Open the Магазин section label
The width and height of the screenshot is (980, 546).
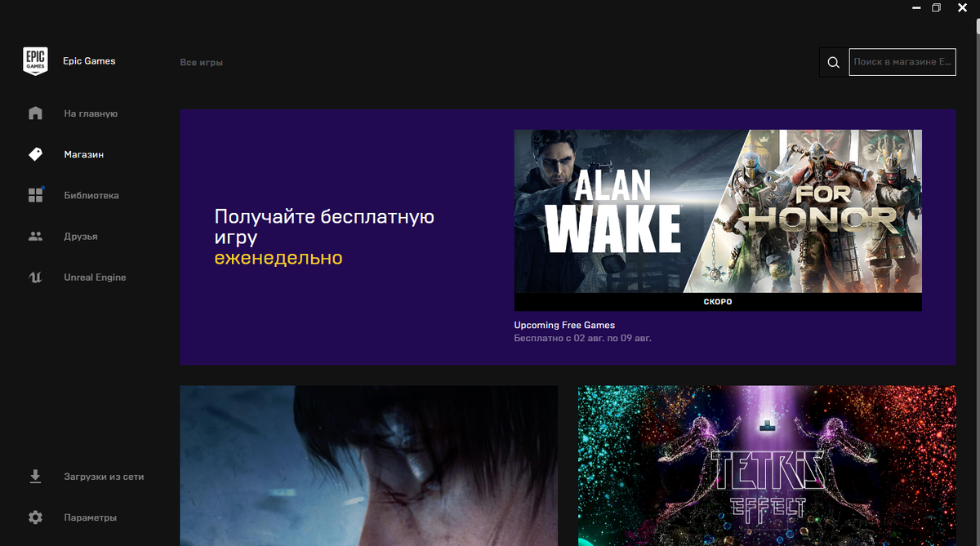coord(84,154)
